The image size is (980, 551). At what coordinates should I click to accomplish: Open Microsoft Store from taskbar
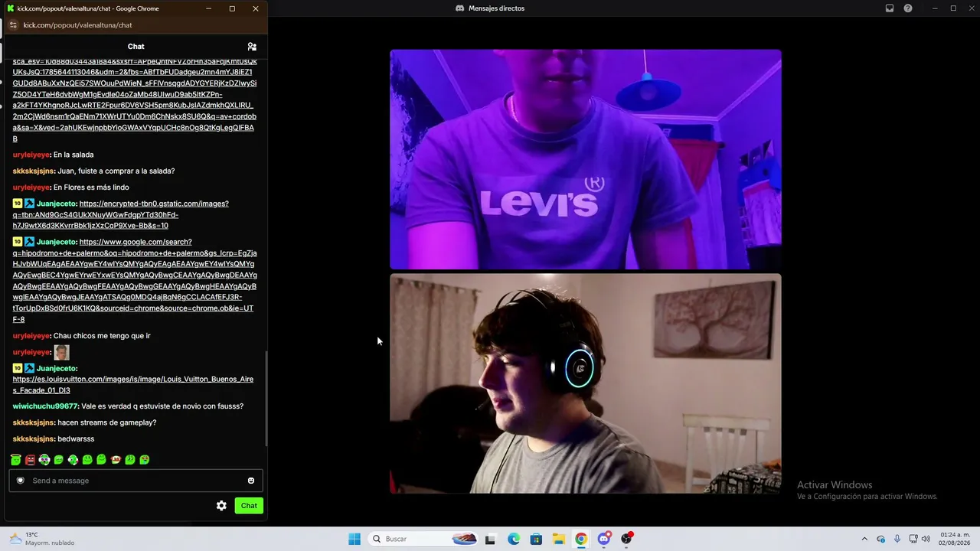[536, 539]
